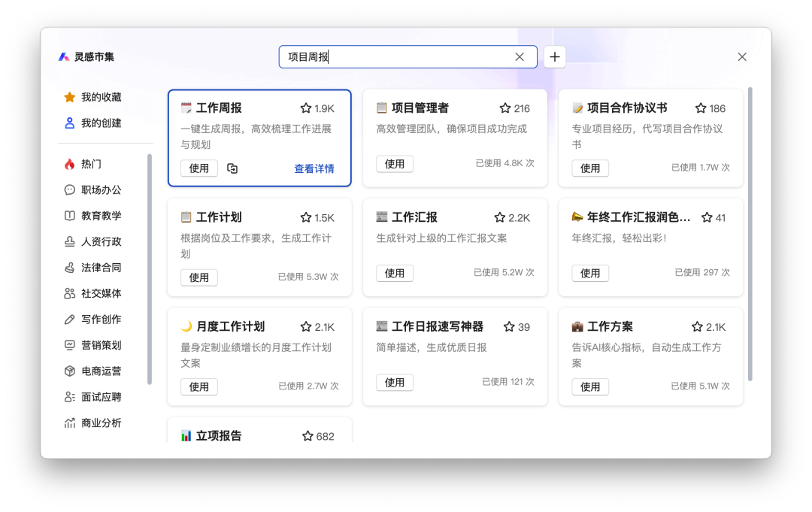Click the bar chart icon of 立项报告

[186, 435]
